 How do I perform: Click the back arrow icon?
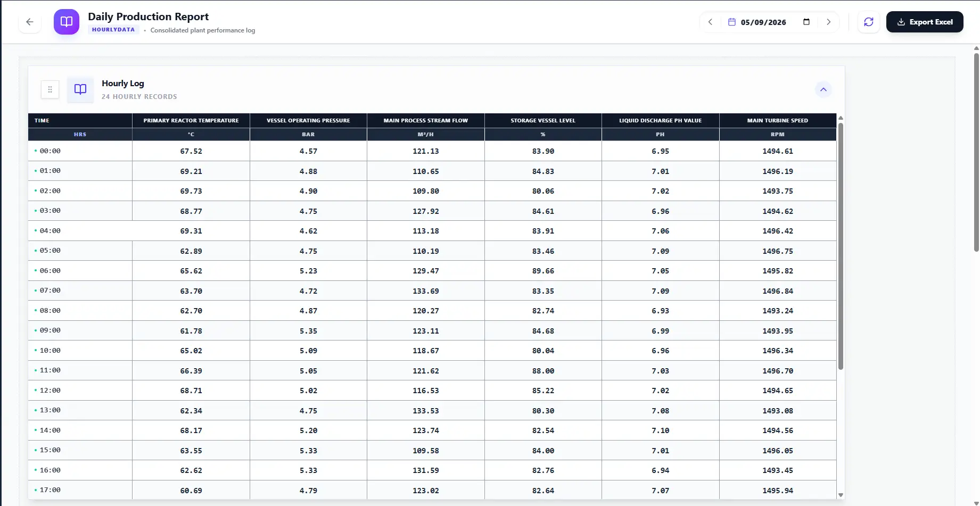click(x=30, y=22)
